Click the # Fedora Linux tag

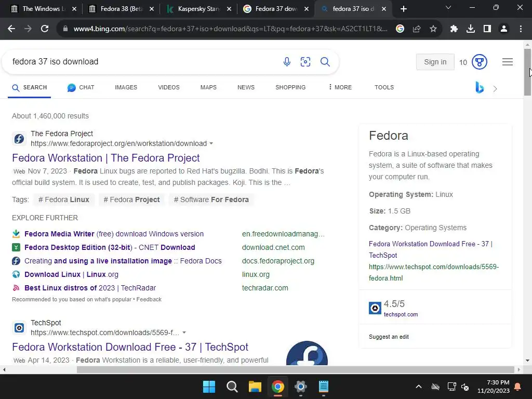(64, 199)
